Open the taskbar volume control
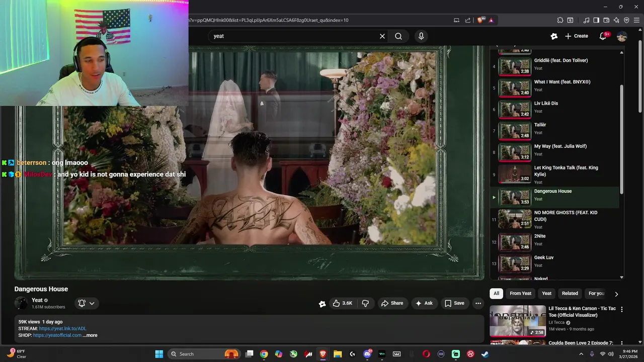Screen dimensions: 644x362 coord(611,354)
